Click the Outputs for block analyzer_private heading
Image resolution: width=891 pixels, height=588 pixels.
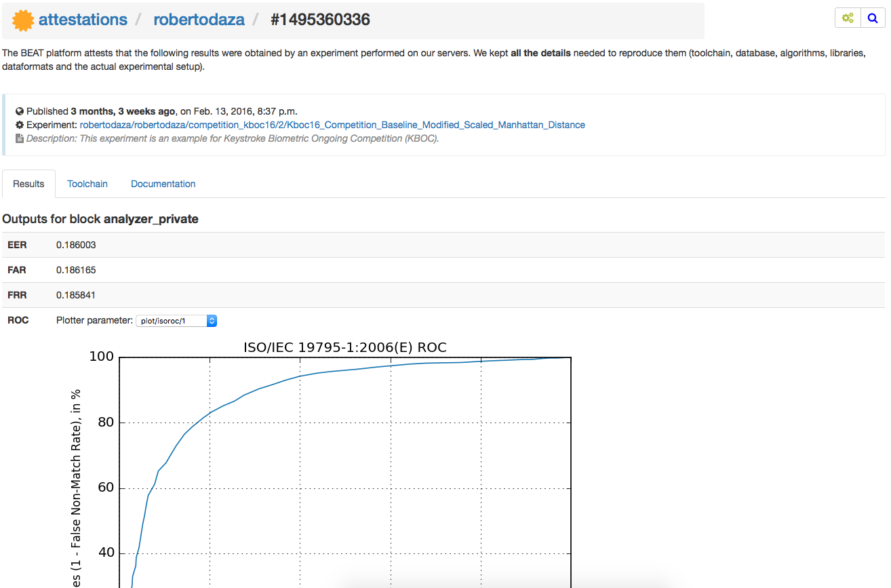(x=100, y=219)
